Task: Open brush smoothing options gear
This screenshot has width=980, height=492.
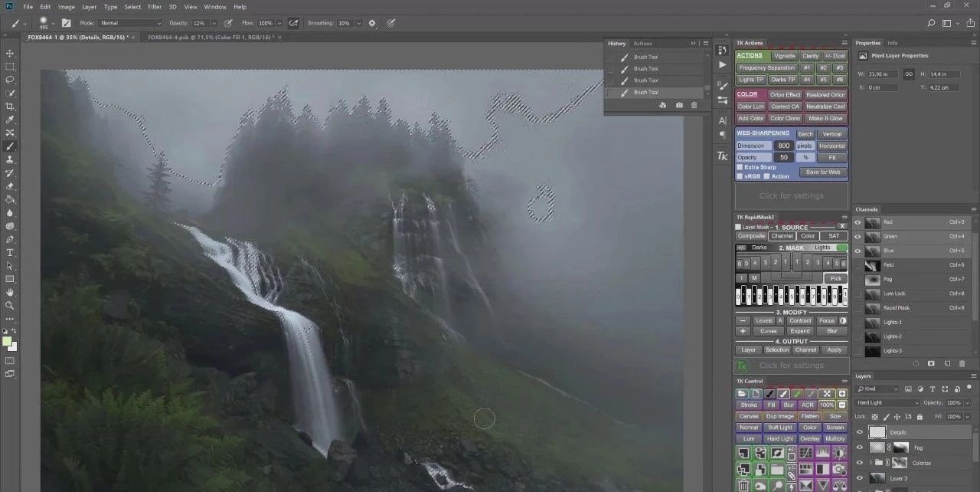Action: [x=373, y=23]
